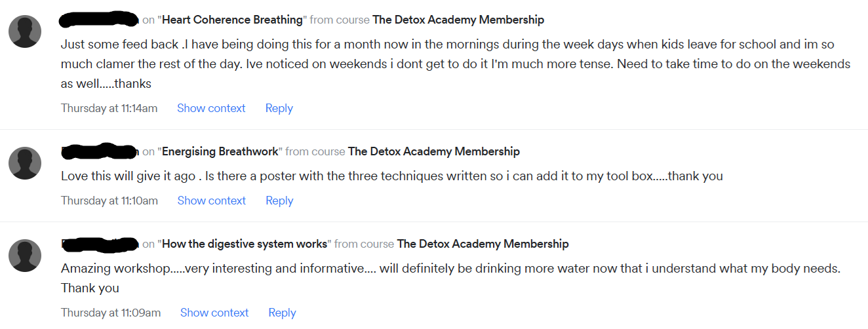Click the redacted commenter name on first comment

pyautogui.click(x=99, y=20)
